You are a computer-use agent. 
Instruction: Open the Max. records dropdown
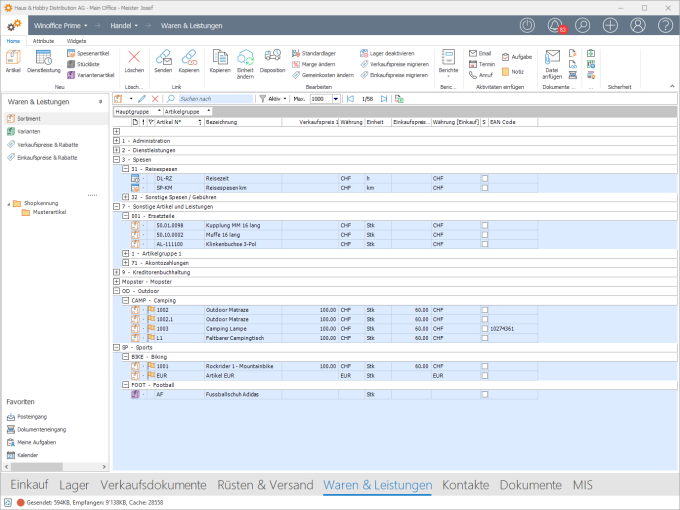pyautogui.click(x=335, y=99)
